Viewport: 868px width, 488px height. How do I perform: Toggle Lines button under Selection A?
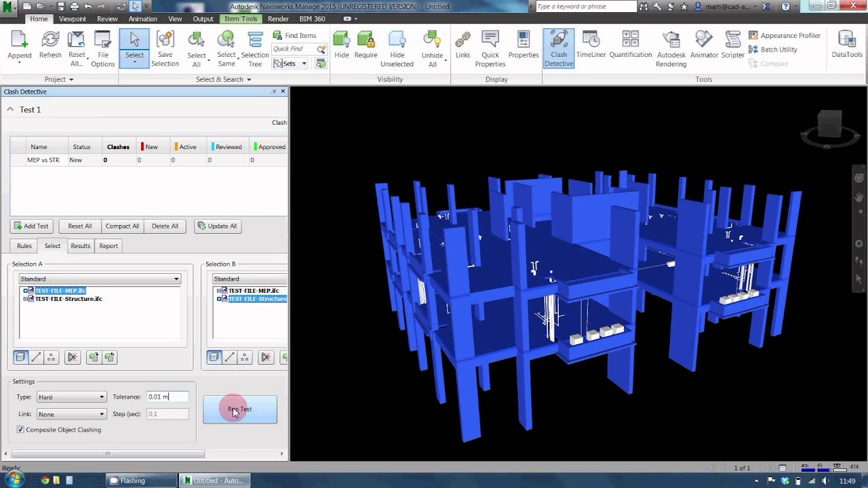tap(36, 357)
